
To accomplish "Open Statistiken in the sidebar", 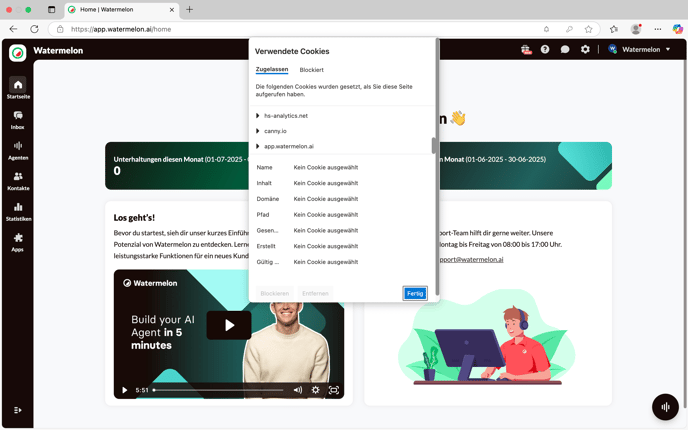I will point(18,211).
